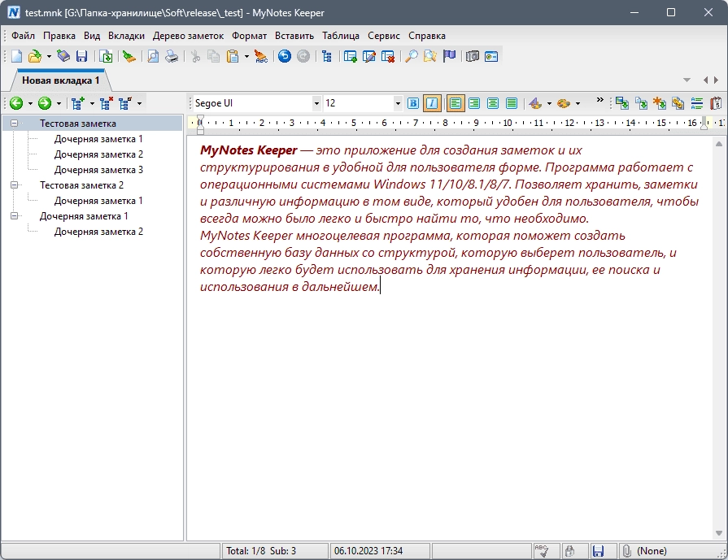Click the grey redo arrow icon
Screen dimensions: 728x560
(x=303, y=57)
